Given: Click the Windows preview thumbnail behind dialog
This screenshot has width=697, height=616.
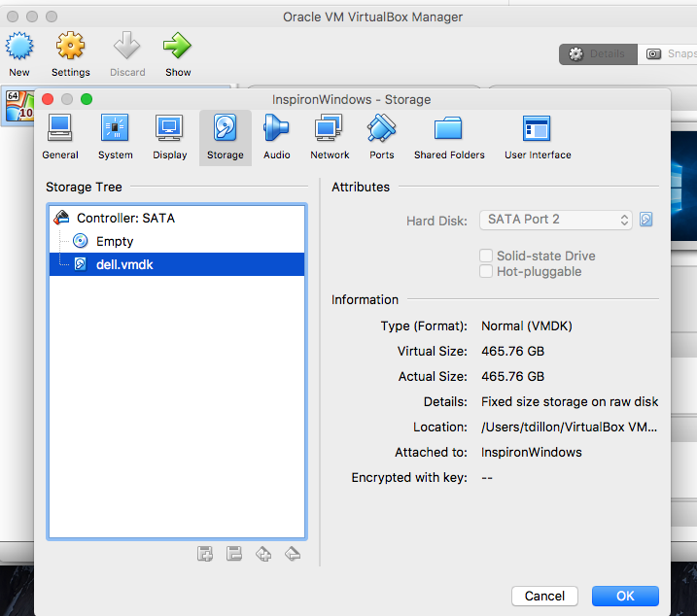Looking at the screenshot, I should click(x=683, y=186).
